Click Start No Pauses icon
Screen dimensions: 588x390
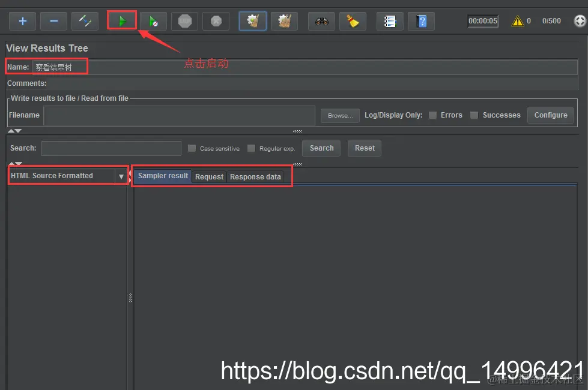153,21
